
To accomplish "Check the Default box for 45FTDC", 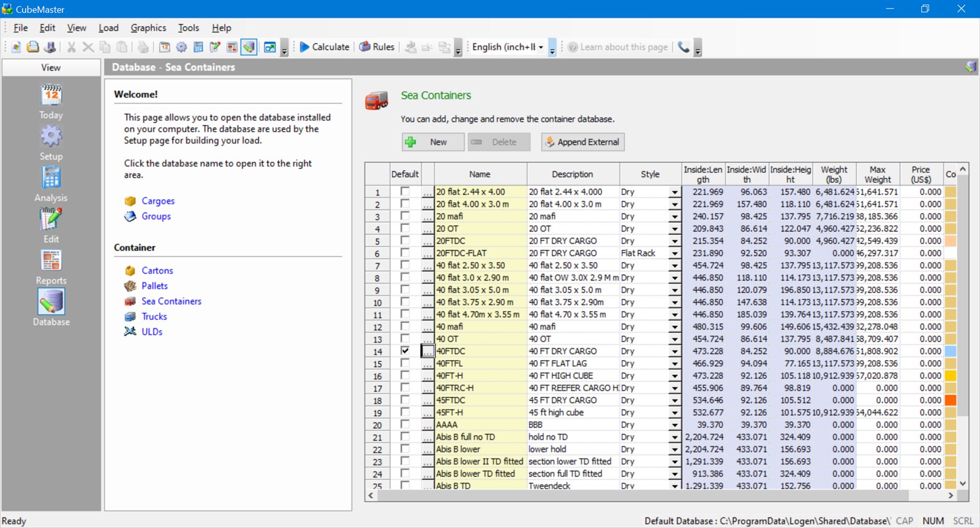I will (x=405, y=400).
